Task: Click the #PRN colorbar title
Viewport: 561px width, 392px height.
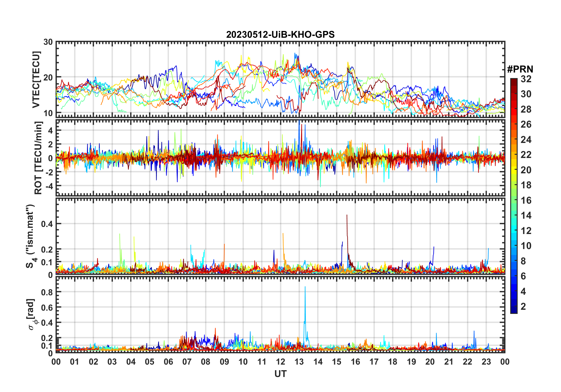Action: 520,69
